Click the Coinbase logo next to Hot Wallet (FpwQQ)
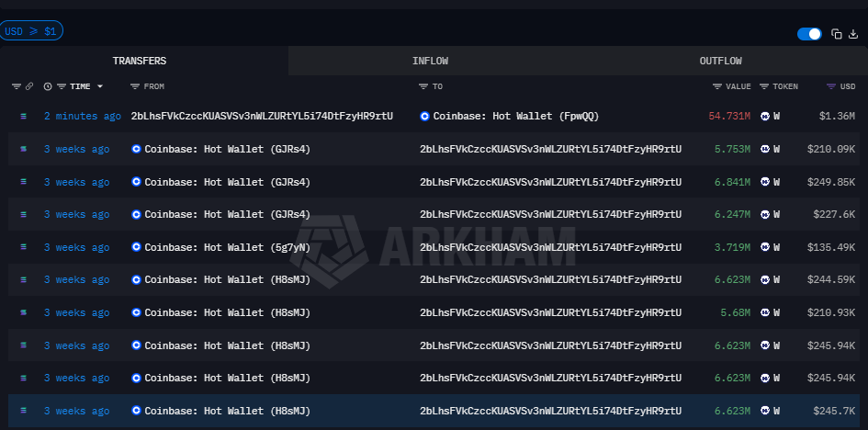The image size is (868, 430). (x=424, y=116)
